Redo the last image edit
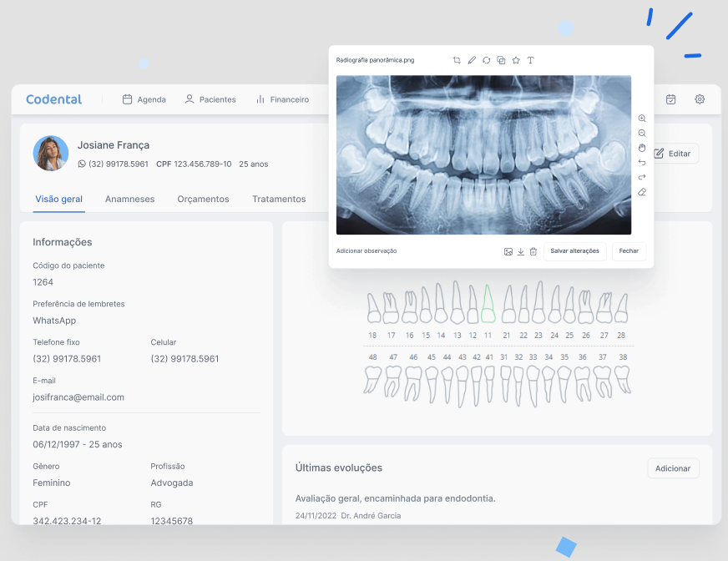The image size is (728, 561). click(641, 177)
